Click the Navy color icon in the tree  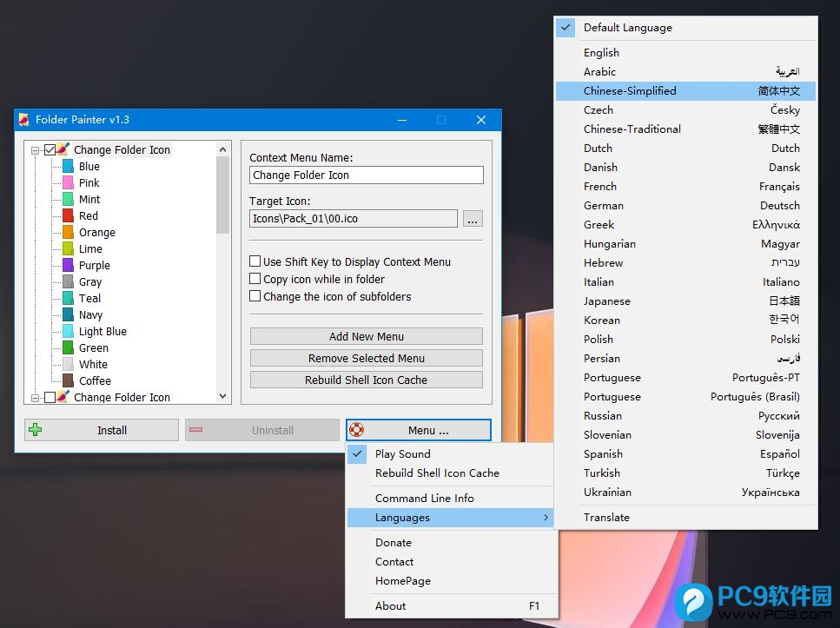click(68, 314)
